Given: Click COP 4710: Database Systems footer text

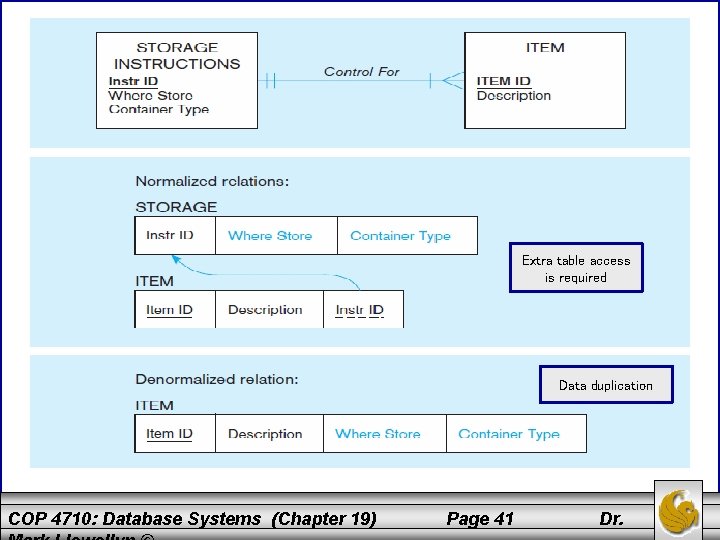Looking at the screenshot, I should [135, 519].
